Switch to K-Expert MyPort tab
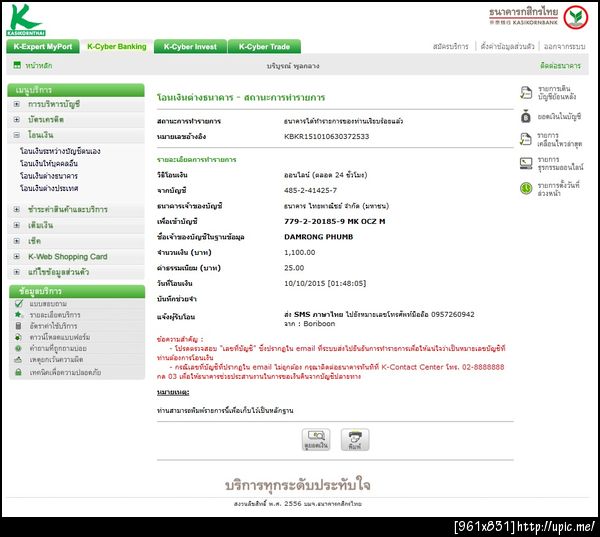600x537 pixels. coord(43,47)
